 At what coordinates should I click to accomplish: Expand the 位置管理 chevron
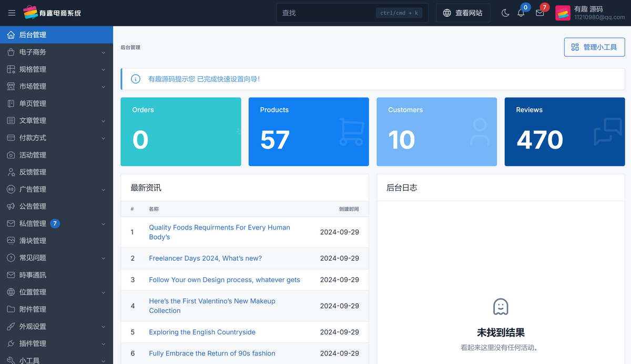[104, 292]
